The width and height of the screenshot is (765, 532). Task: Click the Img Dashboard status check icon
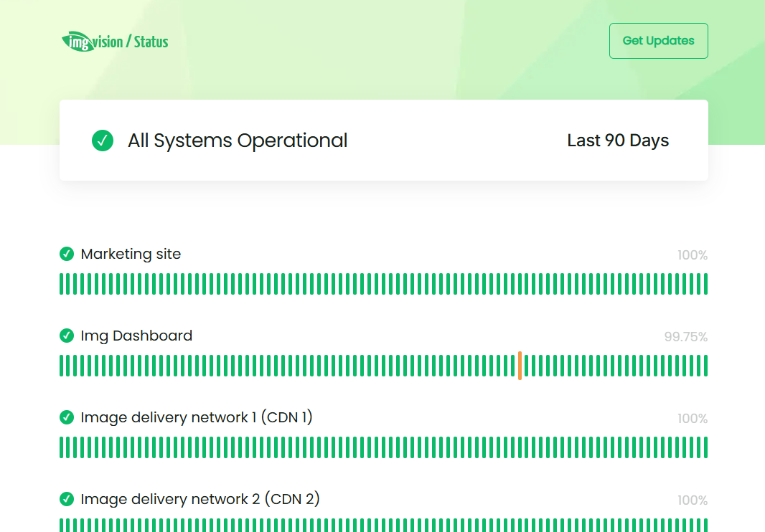click(67, 336)
